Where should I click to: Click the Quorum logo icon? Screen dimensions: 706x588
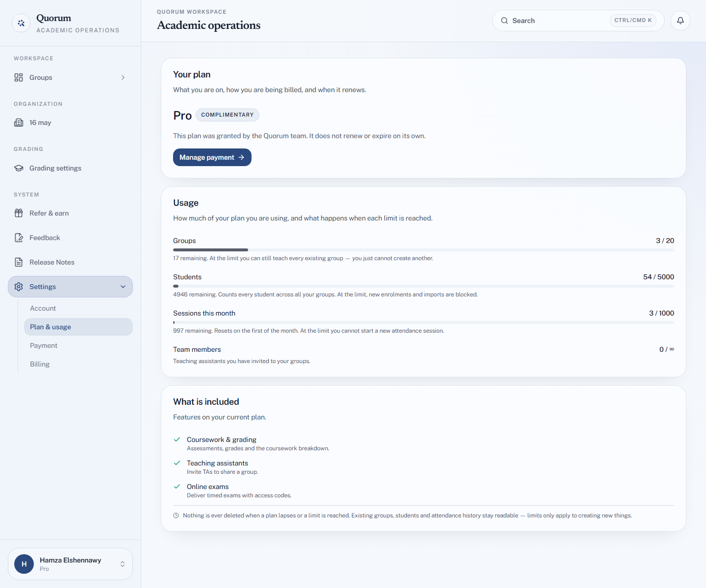pyautogui.click(x=21, y=23)
